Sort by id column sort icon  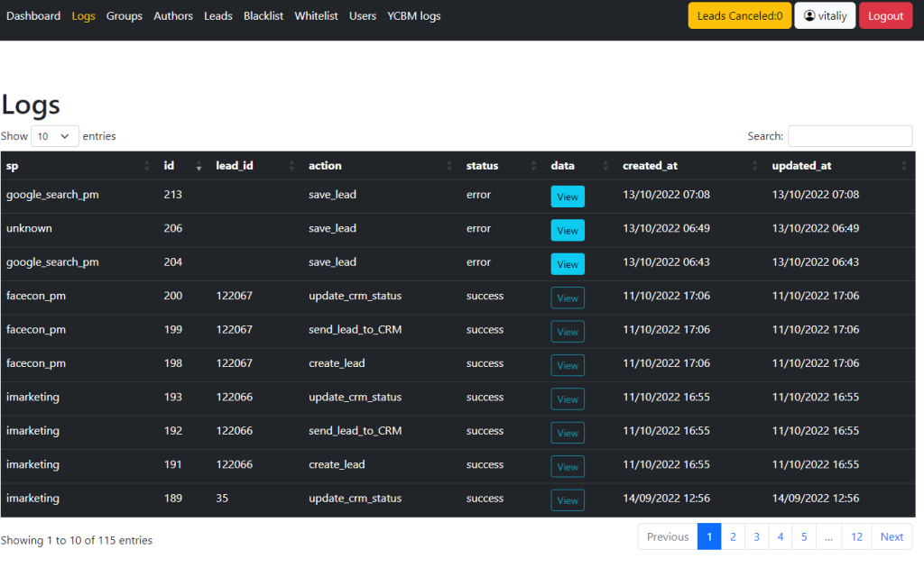click(x=199, y=166)
